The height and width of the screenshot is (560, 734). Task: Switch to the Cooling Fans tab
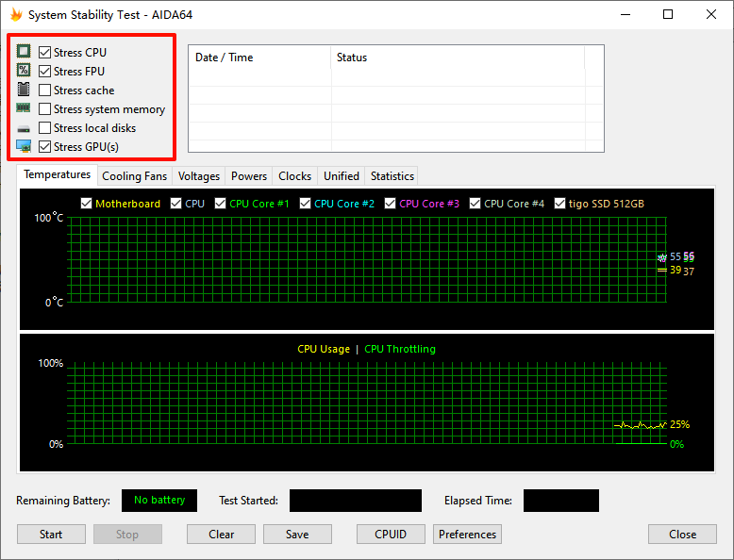coord(134,176)
